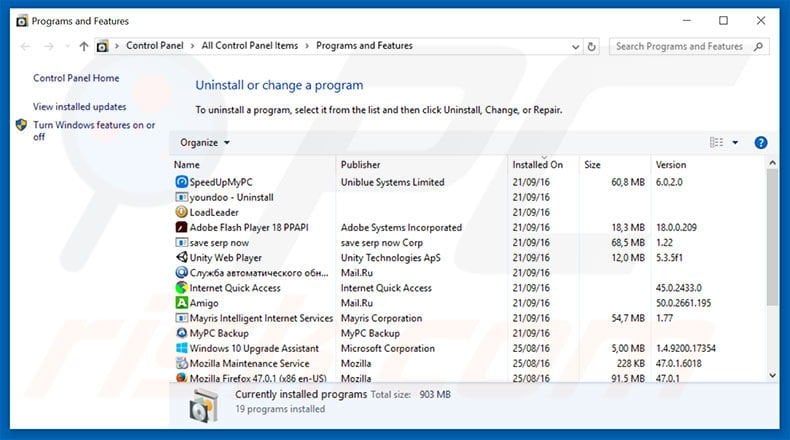Image resolution: width=790 pixels, height=440 pixels.
Task: Click the Control Panel icon in address bar
Action: pos(102,46)
